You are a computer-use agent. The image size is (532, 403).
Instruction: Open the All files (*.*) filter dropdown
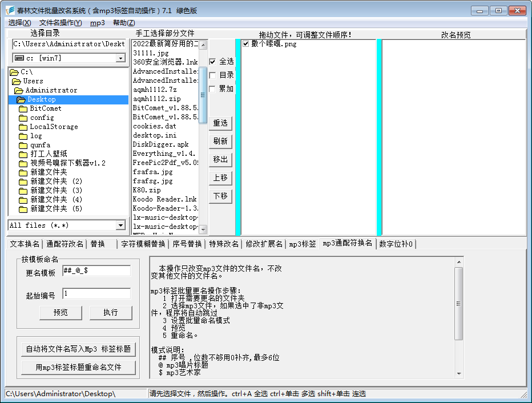[120, 225]
